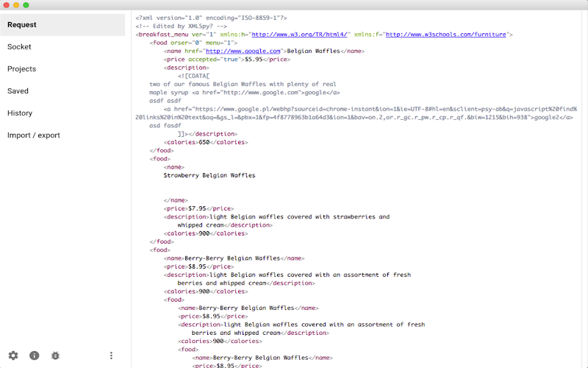588x368 pixels.
Task: Click the "$7.95" price value
Action: point(197,208)
